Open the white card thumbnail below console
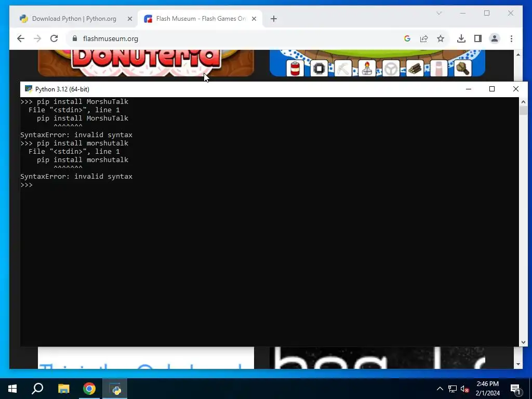Image resolution: width=532 pixels, height=399 pixels. (146, 357)
